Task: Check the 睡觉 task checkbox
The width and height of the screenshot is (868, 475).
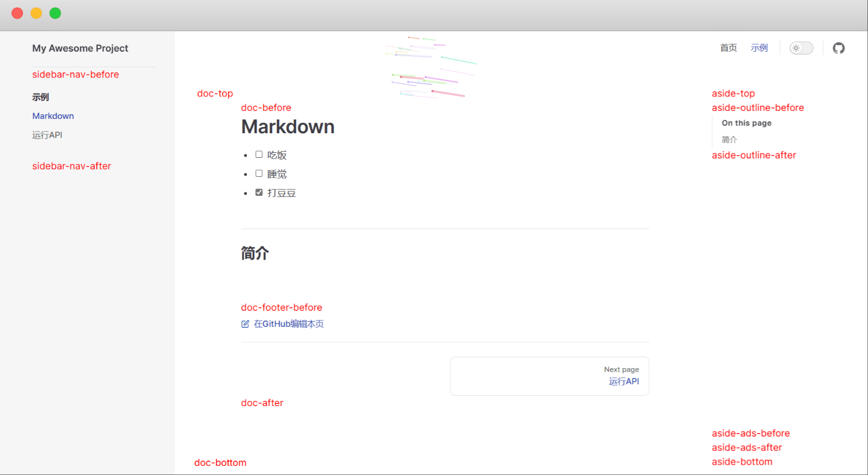Action: pos(259,173)
